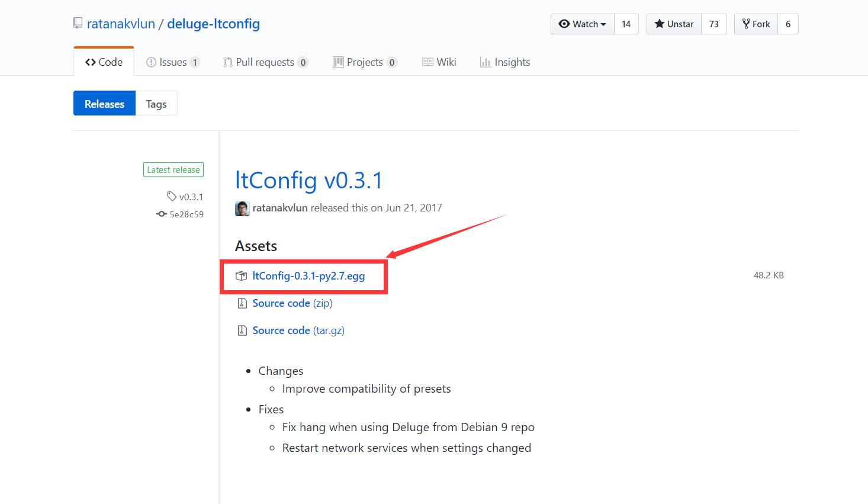Switch to the Tags view
The height and width of the screenshot is (504, 868).
[x=156, y=104]
